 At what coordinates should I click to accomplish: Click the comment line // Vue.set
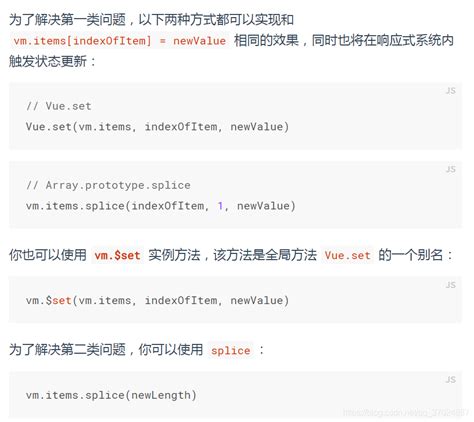click(59, 106)
